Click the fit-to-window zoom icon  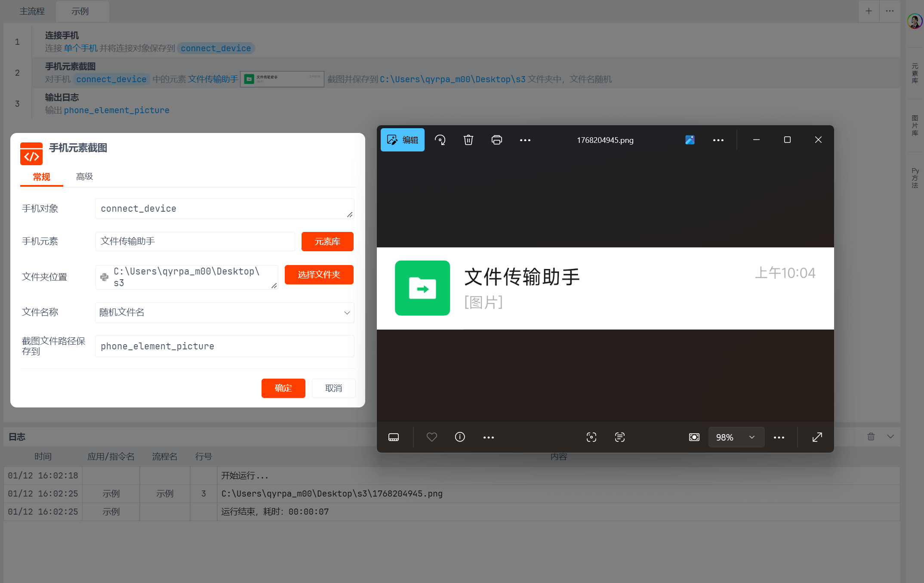tap(694, 437)
